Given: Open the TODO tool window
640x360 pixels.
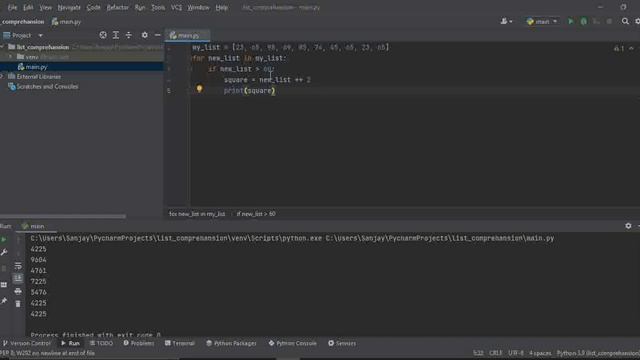Looking at the screenshot, I should [101, 343].
